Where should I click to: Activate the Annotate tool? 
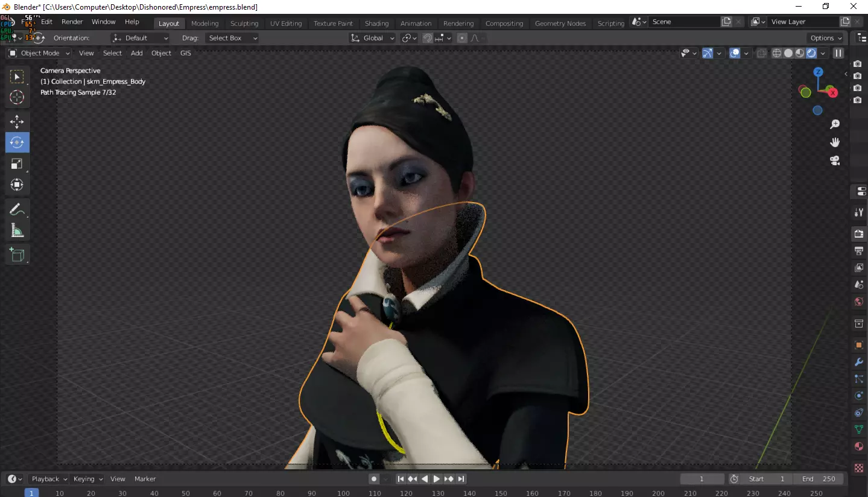click(x=17, y=209)
